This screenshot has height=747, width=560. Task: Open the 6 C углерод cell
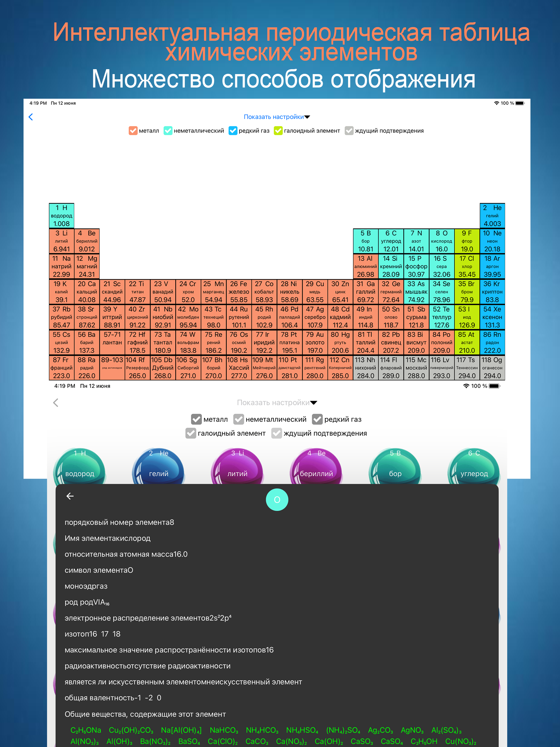coord(391,241)
